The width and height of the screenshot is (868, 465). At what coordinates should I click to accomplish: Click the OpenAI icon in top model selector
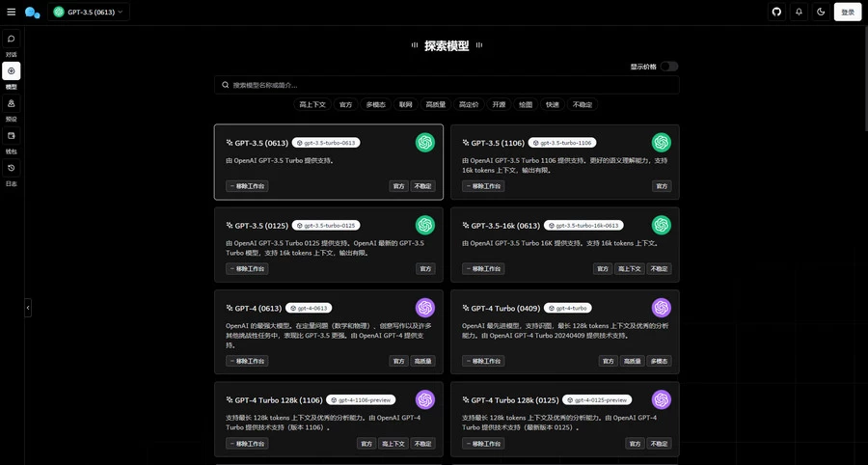tap(59, 12)
